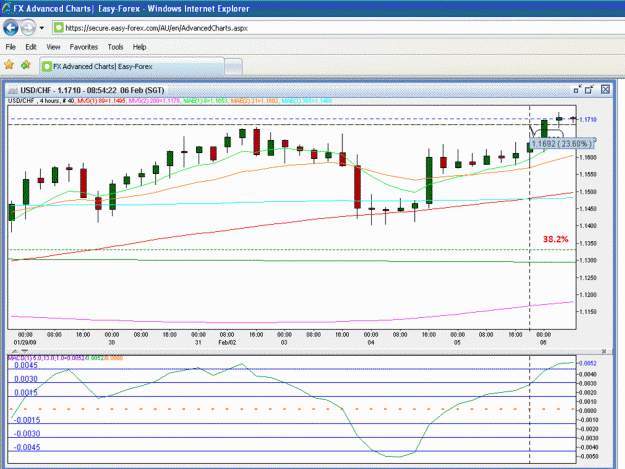The image size is (625, 469).
Task: Click the cyan MAB(3) indicator label
Action: [307, 101]
